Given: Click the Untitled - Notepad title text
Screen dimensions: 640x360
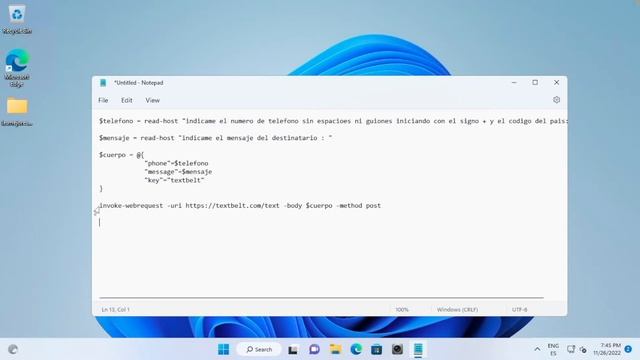Looking at the screenshot, I should pos(139,83).
